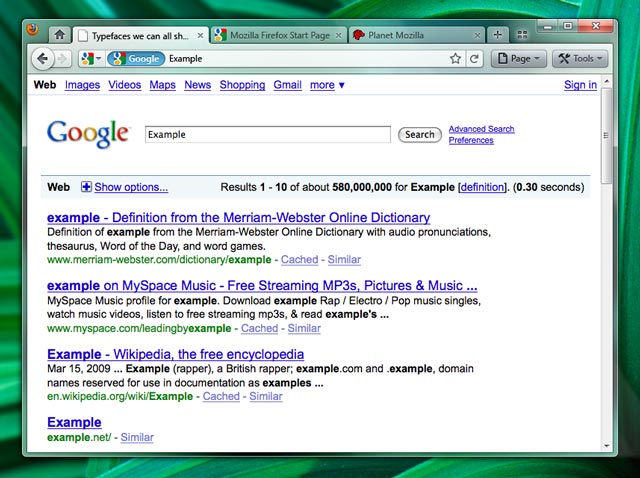
Task: Click the www.merriam-webster.com/dictionary/example URL text
Action: (x=159, y=260)
